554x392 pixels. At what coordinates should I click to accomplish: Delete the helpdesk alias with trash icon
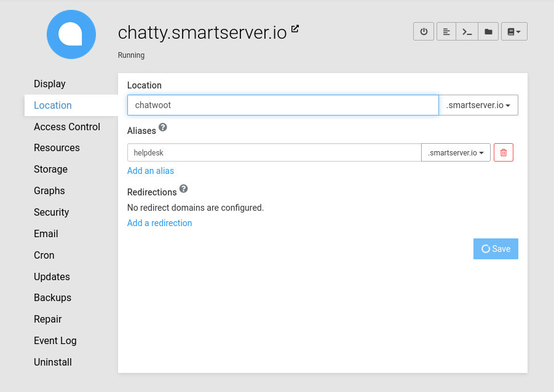click(503, 152)
